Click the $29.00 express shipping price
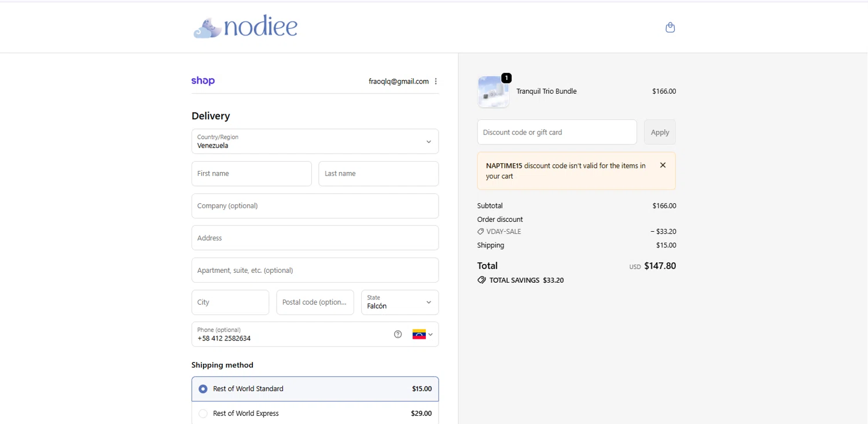This screenshot has height=424, width=868. (421, 414)
